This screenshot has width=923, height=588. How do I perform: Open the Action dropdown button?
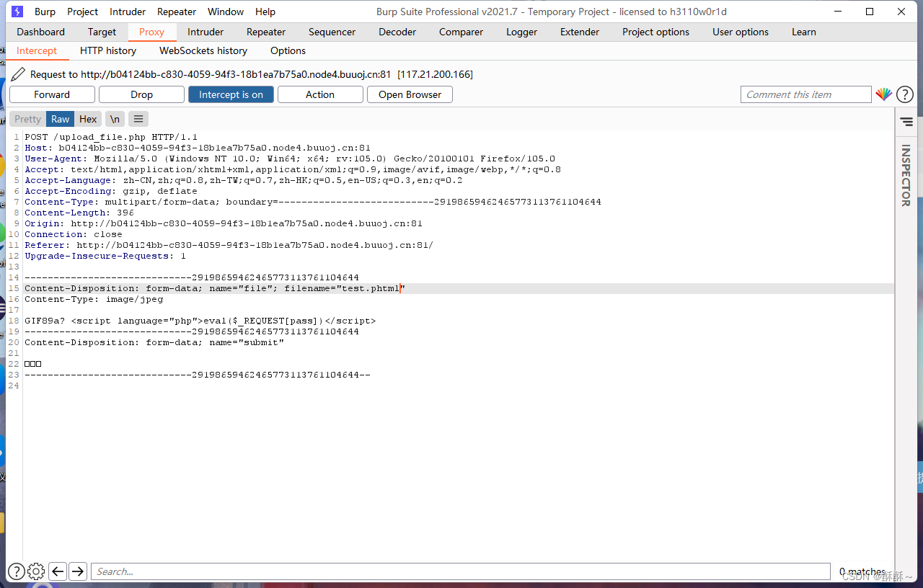coord(320,94)
